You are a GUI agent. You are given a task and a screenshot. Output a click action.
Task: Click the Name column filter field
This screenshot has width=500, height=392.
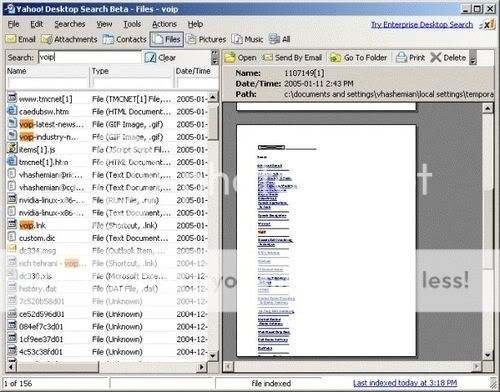pos(47,83)
